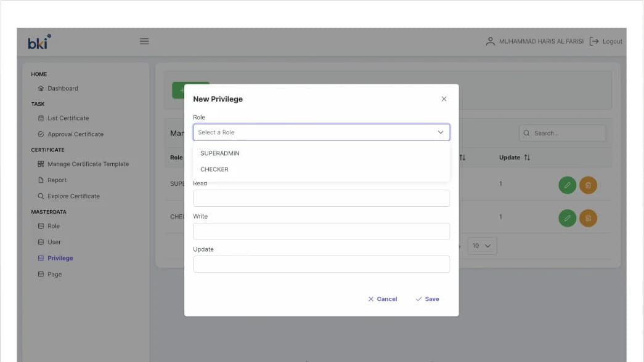Screen dimensions: 644x362
Task: Open Dashboard in sidebar
Action: 62,88
